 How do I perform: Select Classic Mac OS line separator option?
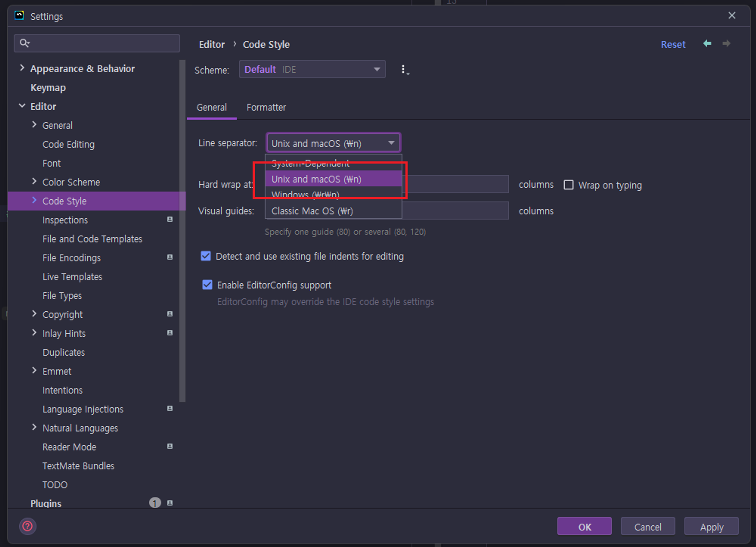click(x=312, y=211)
